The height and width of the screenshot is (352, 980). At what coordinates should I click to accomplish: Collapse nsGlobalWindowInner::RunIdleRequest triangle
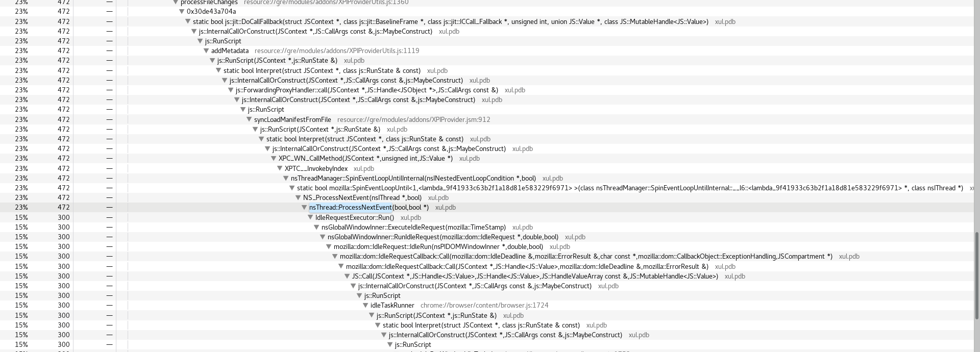tap(323, 237)
